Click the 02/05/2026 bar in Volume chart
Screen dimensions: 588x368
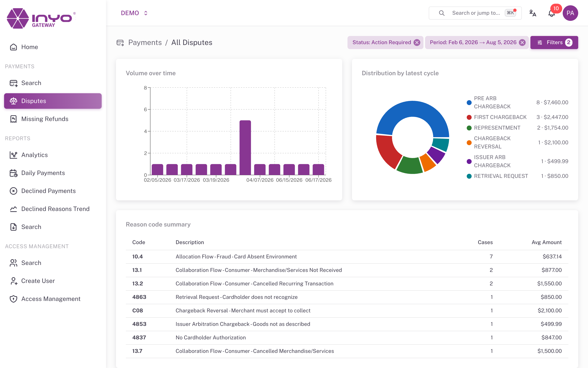[x=157, y=170]
